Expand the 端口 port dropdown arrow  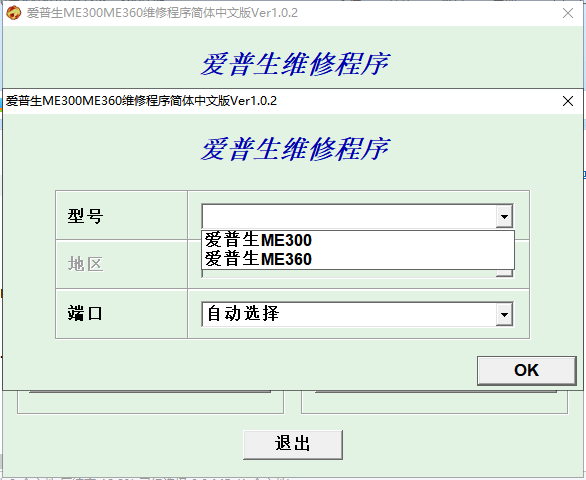(x=504, y=314)
